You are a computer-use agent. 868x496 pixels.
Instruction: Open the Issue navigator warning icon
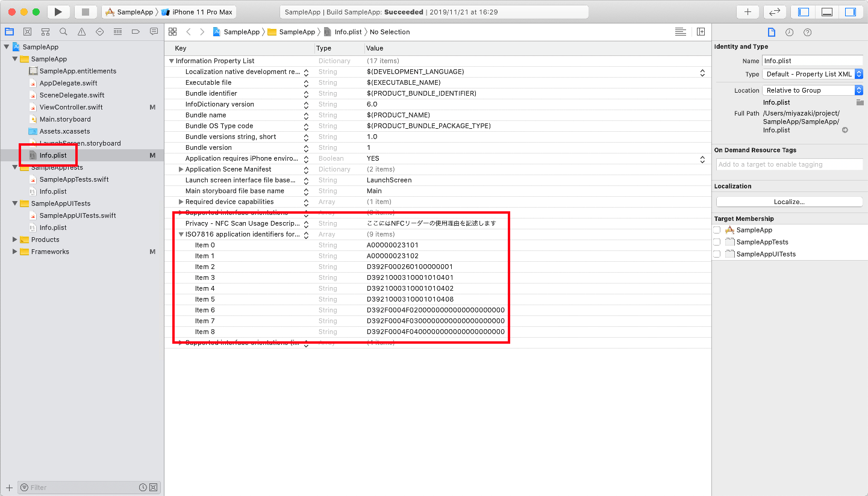(x=81, y=31)
